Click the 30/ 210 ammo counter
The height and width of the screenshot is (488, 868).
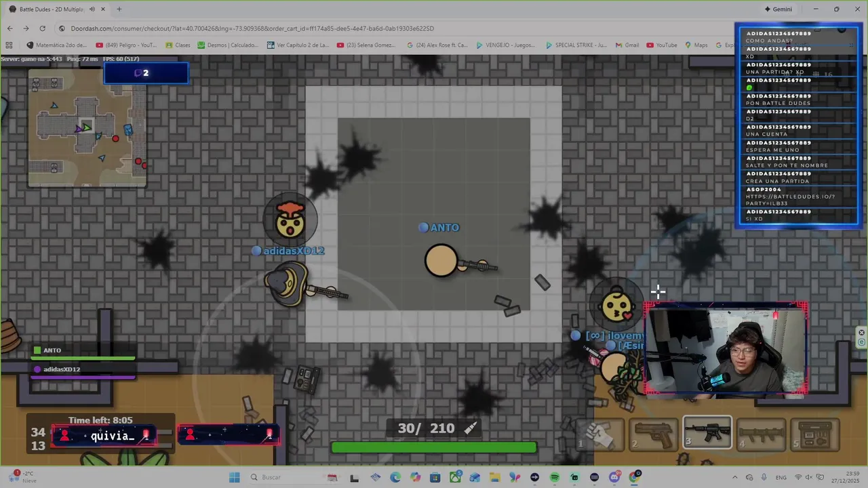point(426,428)
